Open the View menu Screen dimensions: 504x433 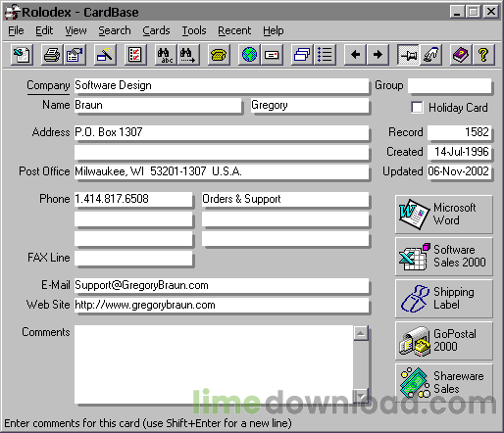[x=76, y=30]
